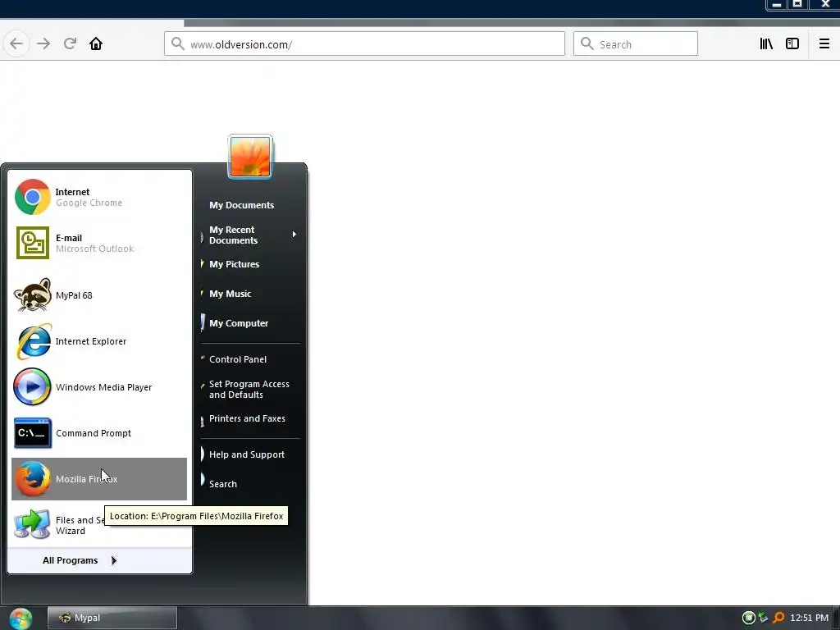Click the orange magnifier tray icon
This screenshot has width=840, height=630.
click(x=778, y=618)
